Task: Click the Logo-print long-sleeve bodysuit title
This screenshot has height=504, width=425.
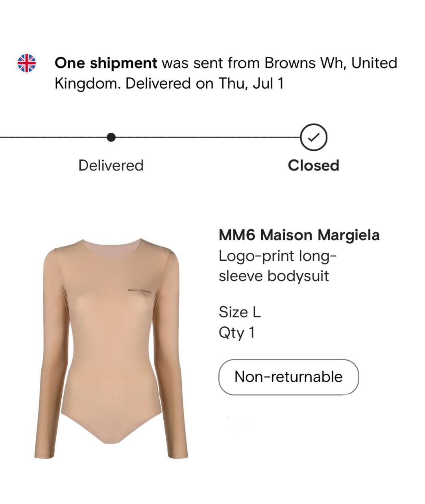Action: (x=278, y=266)
